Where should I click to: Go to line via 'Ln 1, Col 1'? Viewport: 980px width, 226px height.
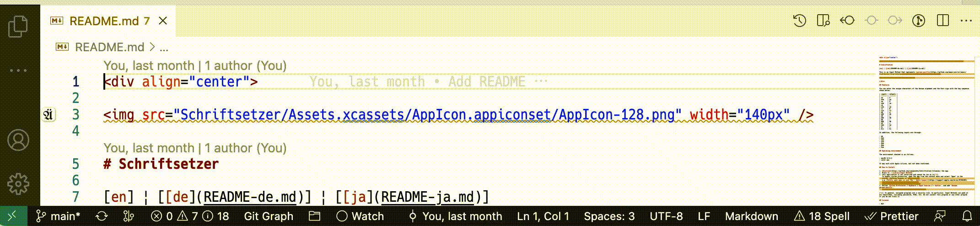point(543,216)
